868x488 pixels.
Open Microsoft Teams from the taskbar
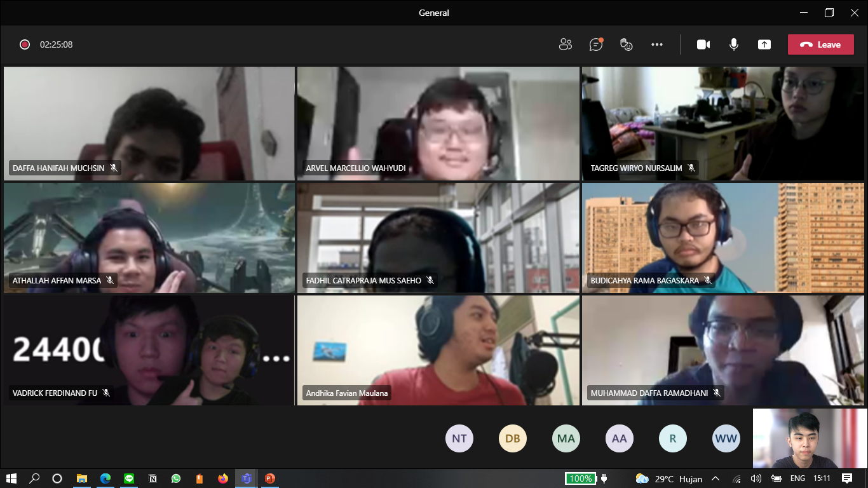click(x=246, y=478)
